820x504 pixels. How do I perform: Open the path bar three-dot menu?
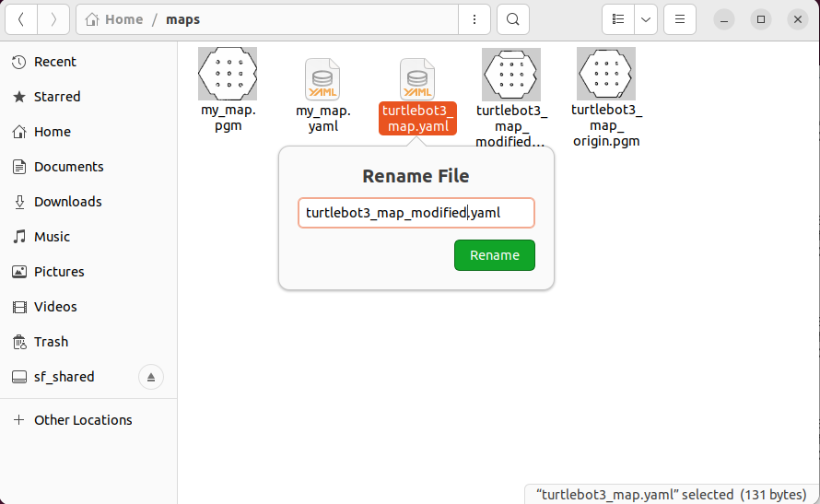[x=474, y=19]
